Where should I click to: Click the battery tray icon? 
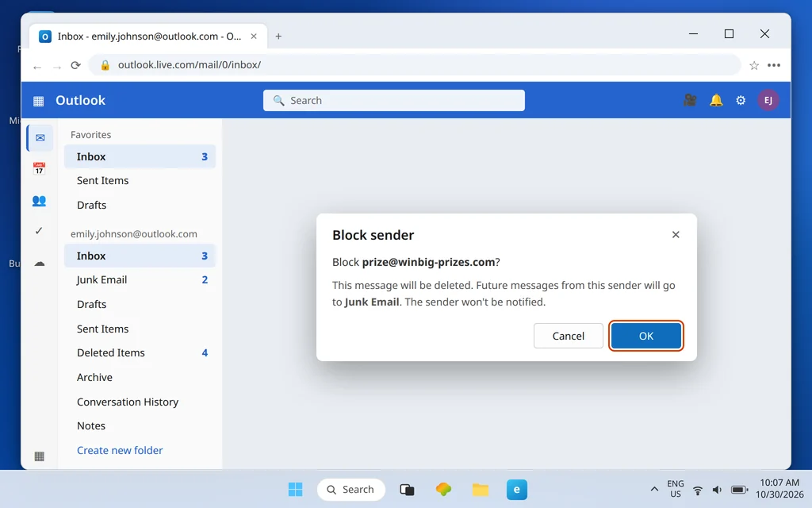(739, 490)
